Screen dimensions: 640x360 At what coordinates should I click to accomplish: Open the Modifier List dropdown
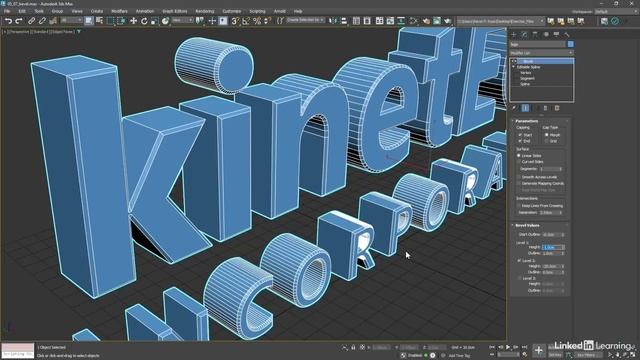[542, 53]
